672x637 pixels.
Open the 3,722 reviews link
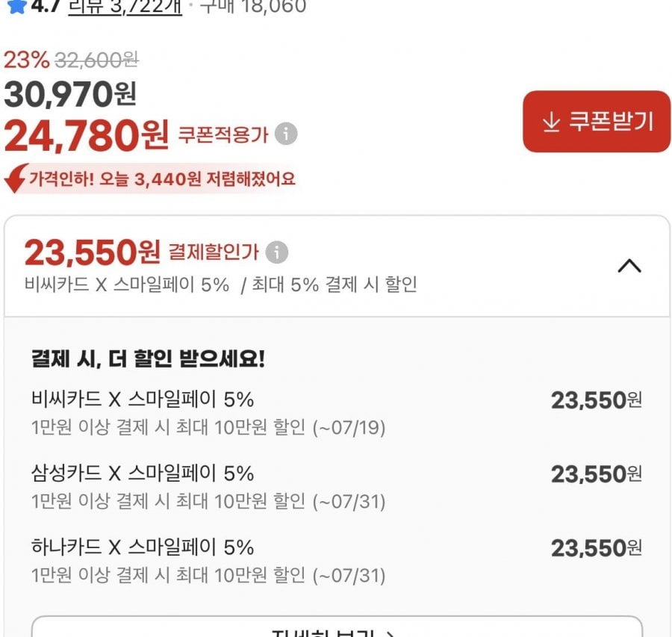(125, 7)
